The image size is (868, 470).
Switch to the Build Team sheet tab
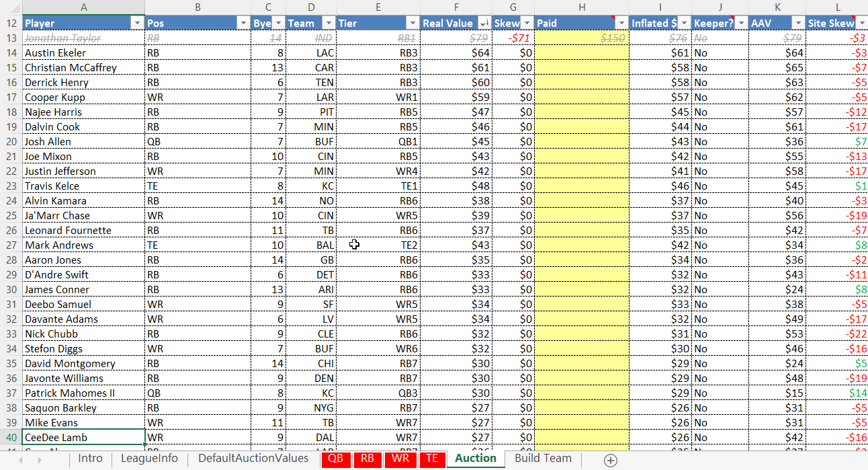543,459
